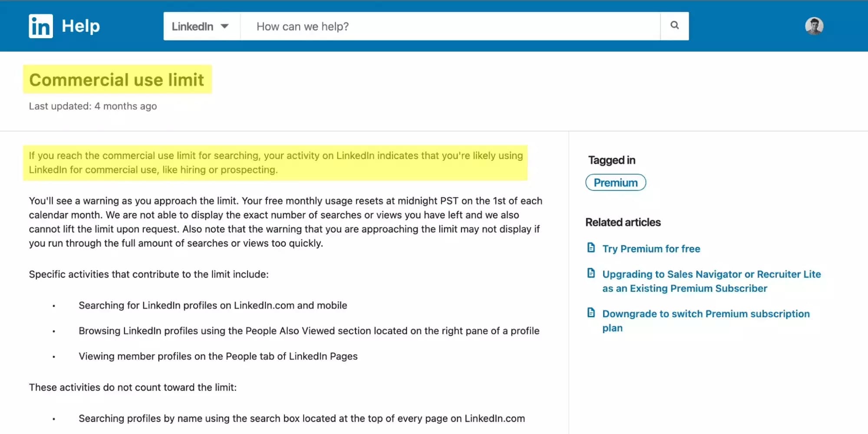Screen dimensions: 868x434
Task: Open the LinkedIn product selector dropdown
Action: (201, 26)
